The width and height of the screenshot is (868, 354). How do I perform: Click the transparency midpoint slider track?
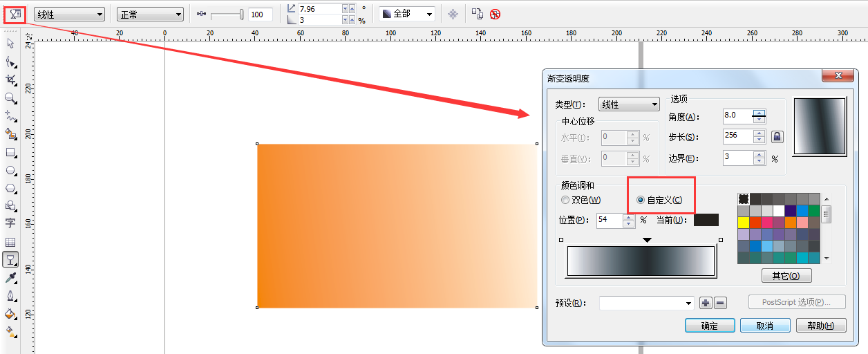(x=227, y=15)
